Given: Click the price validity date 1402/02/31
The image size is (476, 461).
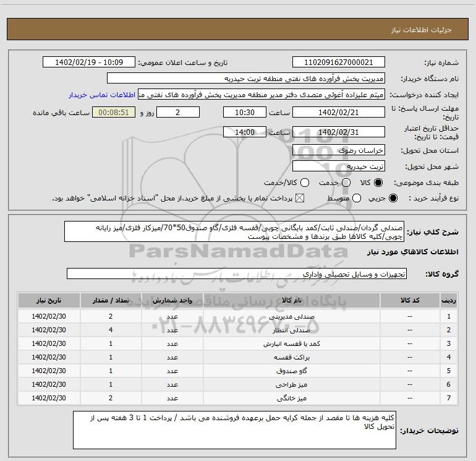Looking at the screenshot, I should coord(339,132).
